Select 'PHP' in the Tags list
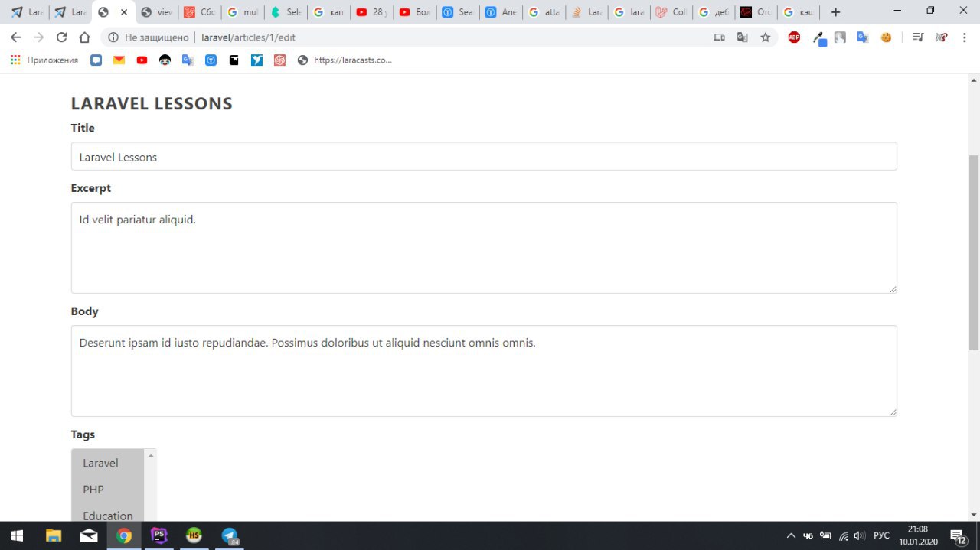Screen dimensions: 980x550 pyautogui.click(x=107, y=490)
